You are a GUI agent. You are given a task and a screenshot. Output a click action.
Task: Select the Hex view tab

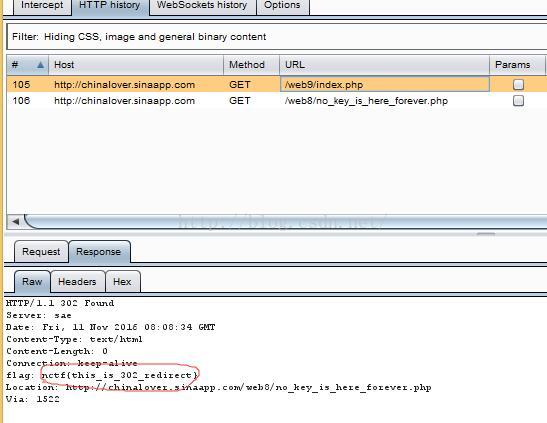[122, 281]
